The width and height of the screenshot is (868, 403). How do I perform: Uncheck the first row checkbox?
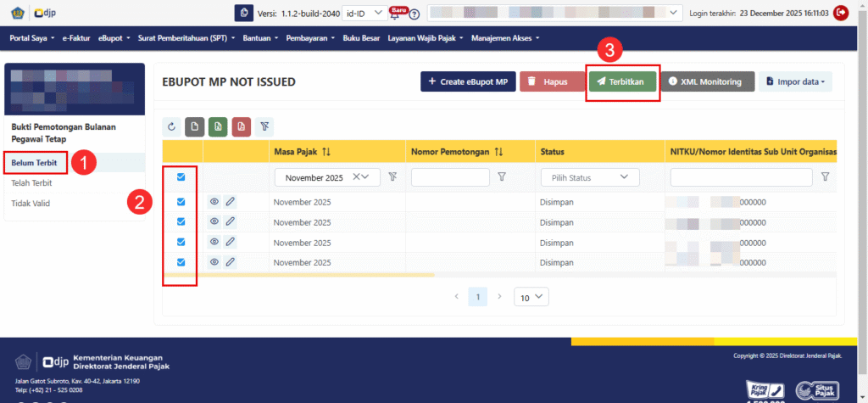coord(181,202)
